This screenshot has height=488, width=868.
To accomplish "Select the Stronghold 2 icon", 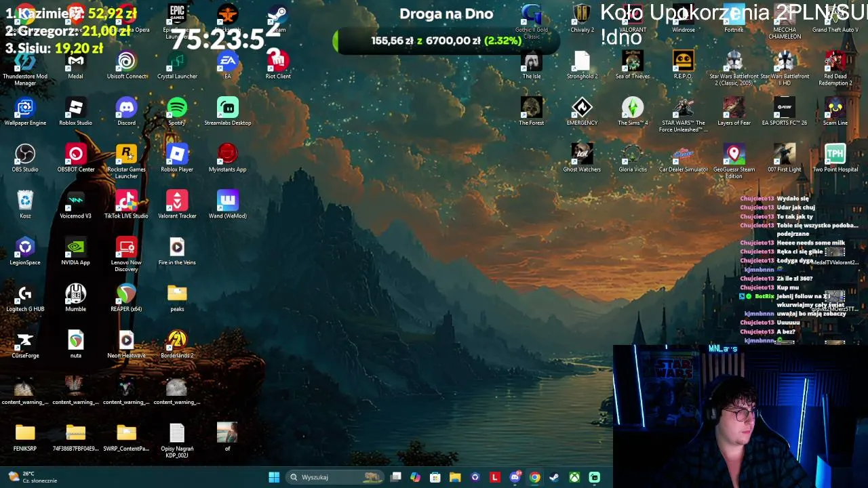I will point(582,66).
